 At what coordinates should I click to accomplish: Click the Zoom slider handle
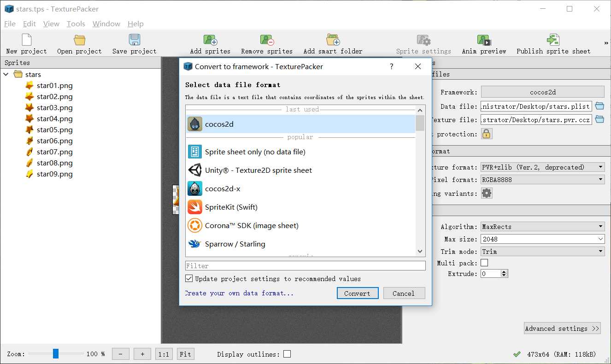[56, 353]
